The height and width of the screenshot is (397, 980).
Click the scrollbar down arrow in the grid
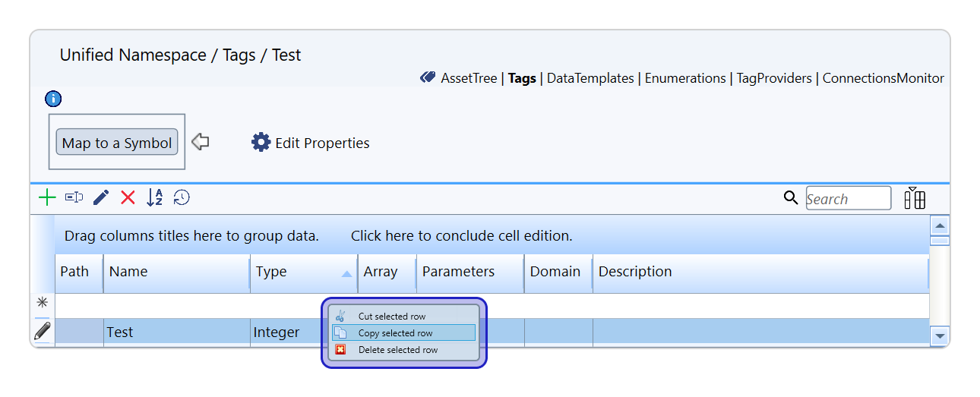(940, 335)
